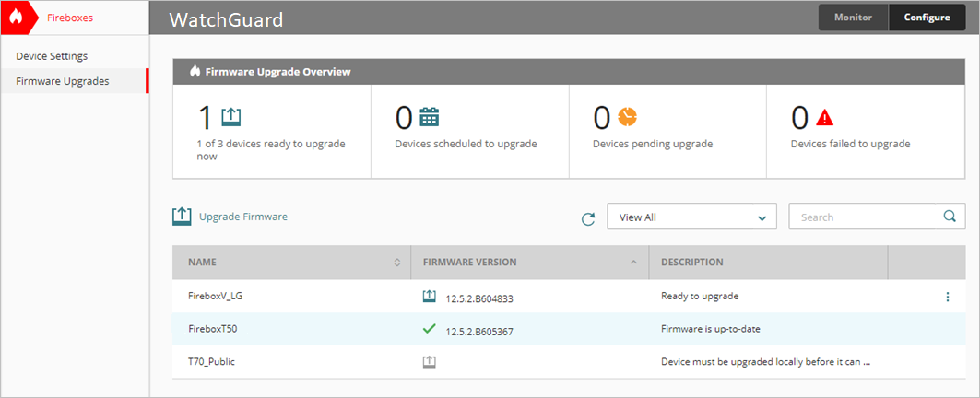Click the search magnifier icon

pyautogui.click(x=950, y=217)
